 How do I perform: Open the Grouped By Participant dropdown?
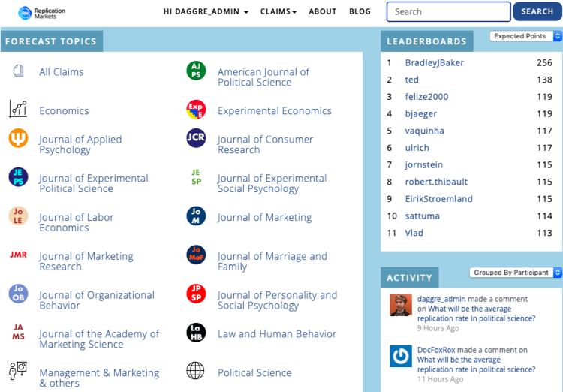[515, 273]
